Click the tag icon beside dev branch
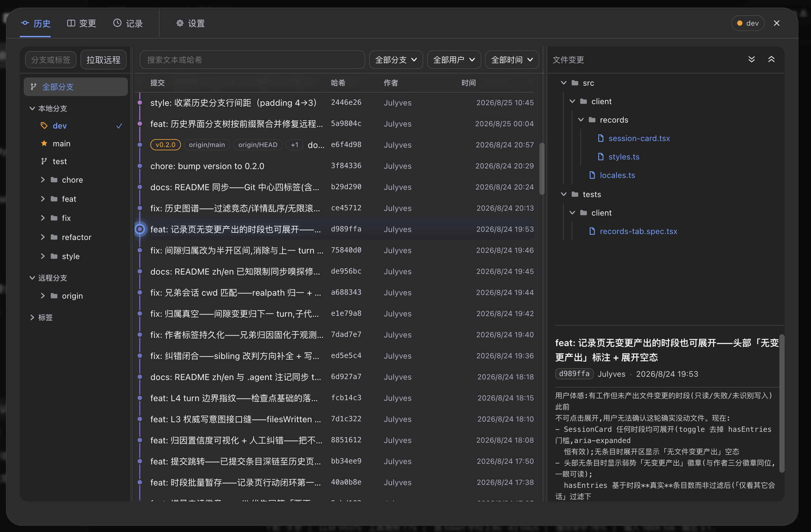Viewport: 811px width, 532px height. pos(44,126)
